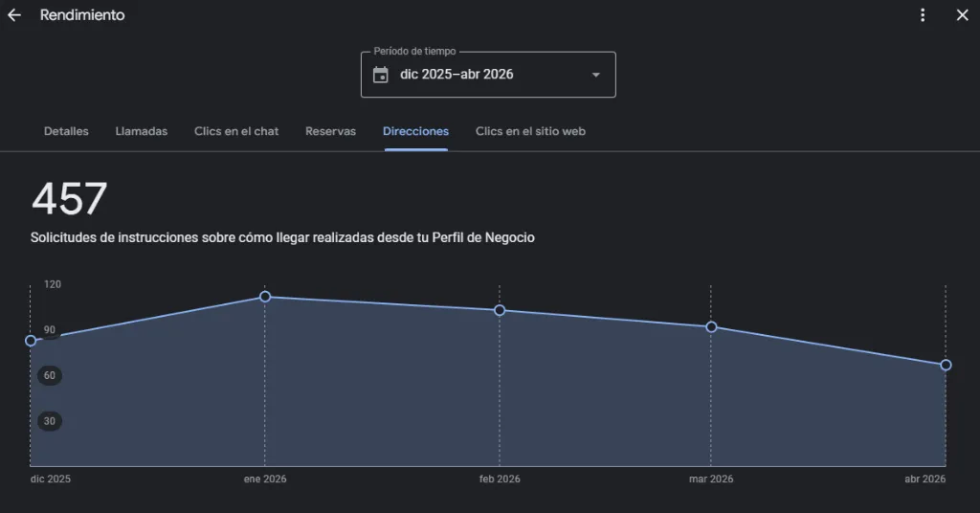The image size is (980, 513).
Task: Open the three-dot more options menu
Action: click(x=923, y=15)
